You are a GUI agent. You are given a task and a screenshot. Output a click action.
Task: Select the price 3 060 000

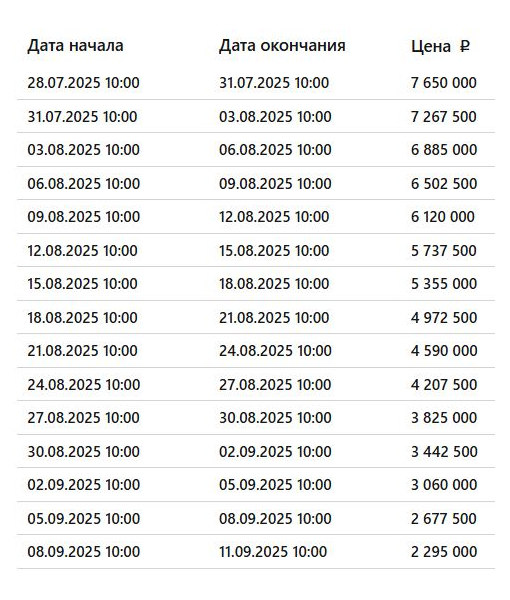click(x=444, y=485)
